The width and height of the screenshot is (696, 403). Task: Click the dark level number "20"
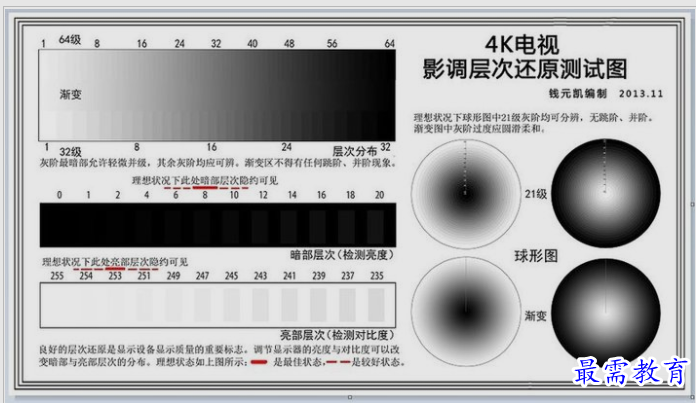click(x=380, y=195)
